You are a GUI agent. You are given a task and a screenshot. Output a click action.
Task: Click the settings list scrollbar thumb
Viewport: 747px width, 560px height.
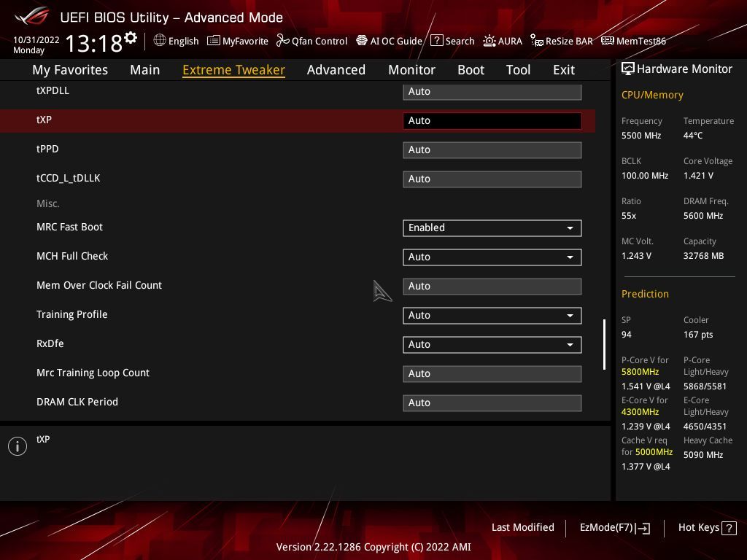[x=604, y=344]
